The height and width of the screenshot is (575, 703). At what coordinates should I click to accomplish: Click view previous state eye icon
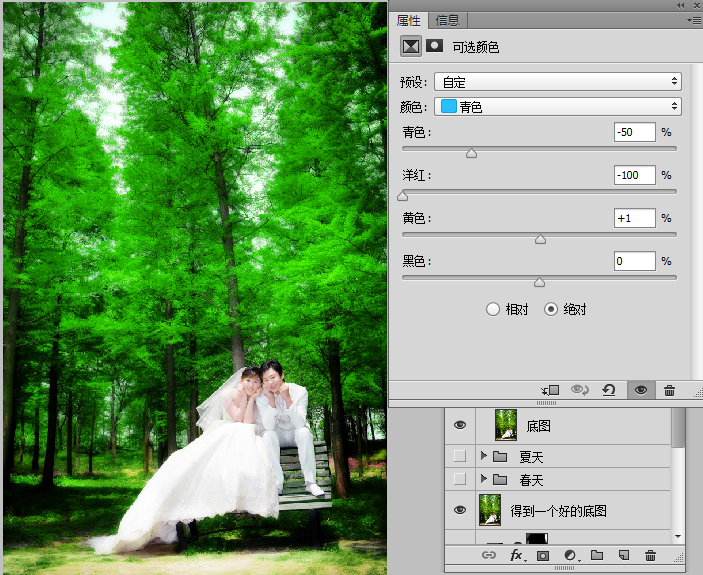(x=579, y=390)
